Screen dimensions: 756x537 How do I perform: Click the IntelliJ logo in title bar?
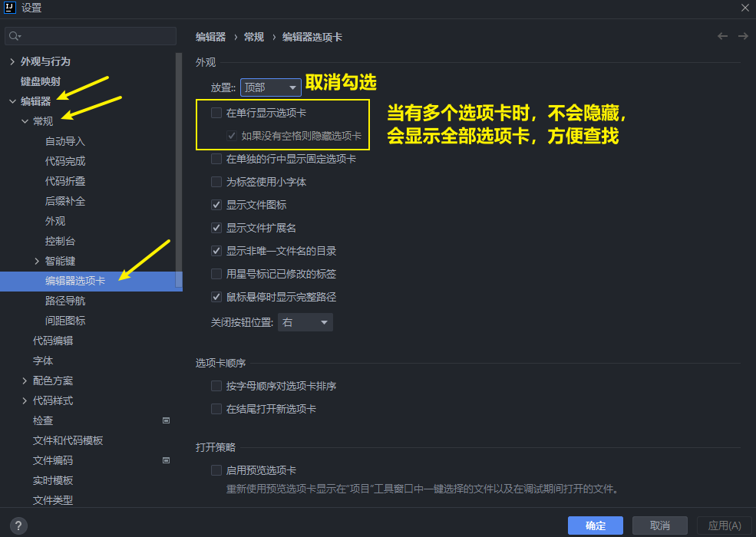point(10,8)
